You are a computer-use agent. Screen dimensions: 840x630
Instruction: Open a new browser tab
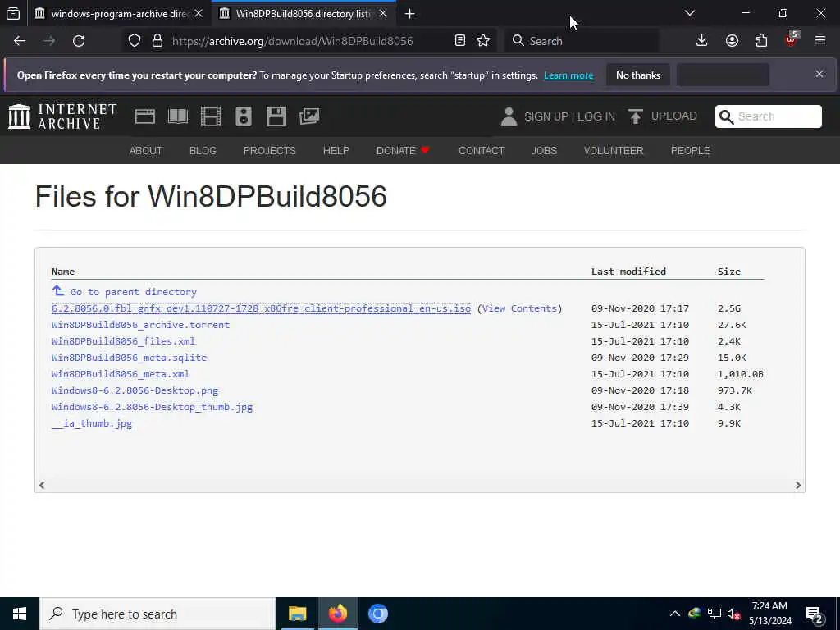tap(410, 14)
